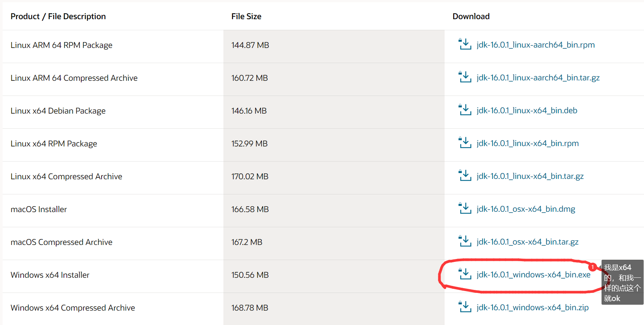The image size is (644, 325).
Task: Click the 170.02 MB file size
Action: pyautogui.click(x=250, y=177)
